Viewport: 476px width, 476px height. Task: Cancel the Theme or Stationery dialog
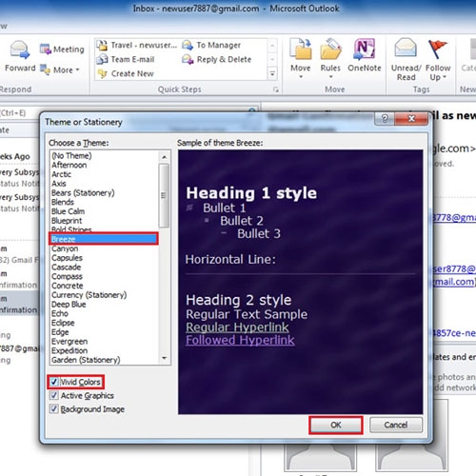point(396,425)
